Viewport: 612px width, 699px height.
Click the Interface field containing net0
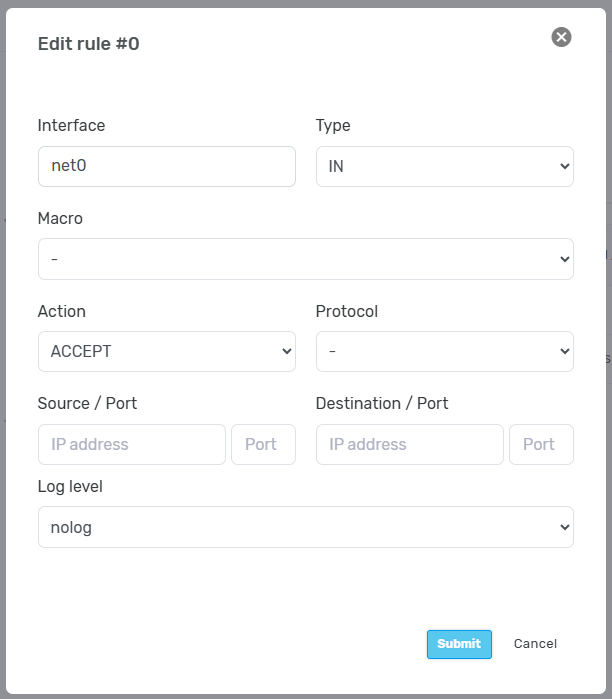click(166, 167)
